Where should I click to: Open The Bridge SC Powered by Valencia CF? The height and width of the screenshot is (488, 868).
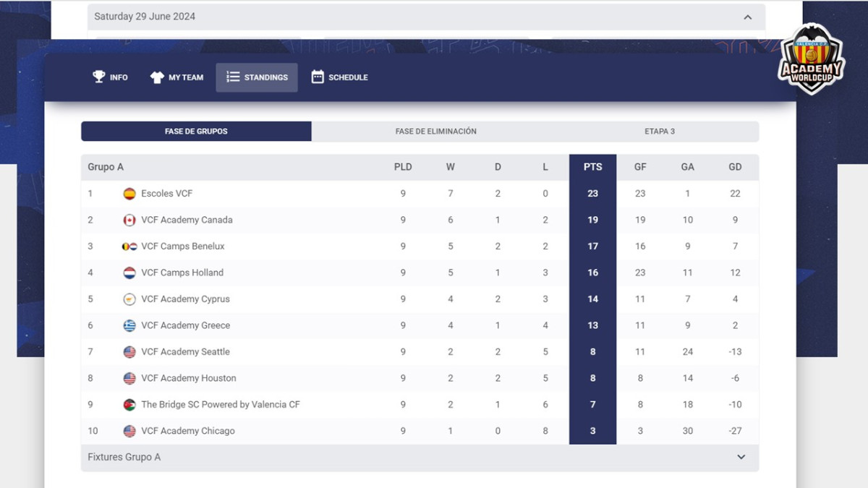(x=221, y=405)
